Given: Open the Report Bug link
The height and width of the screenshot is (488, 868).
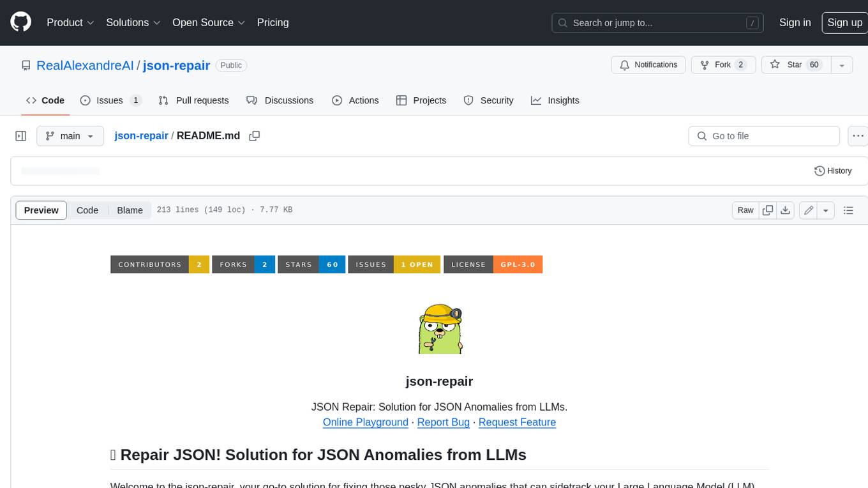Looking at the screenshot, I should [x=444, y=422].
